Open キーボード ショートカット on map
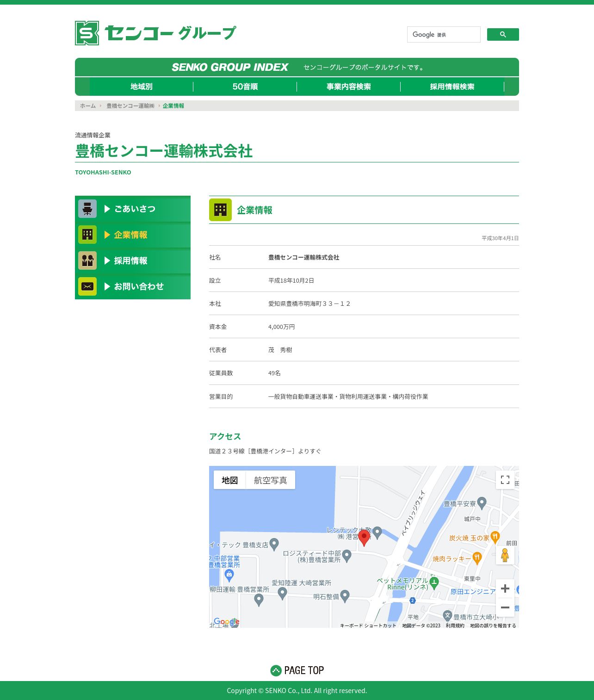Image resolution: width=594 pixels, height=700 pixels. pyautogui.click(x=368, y=626)
